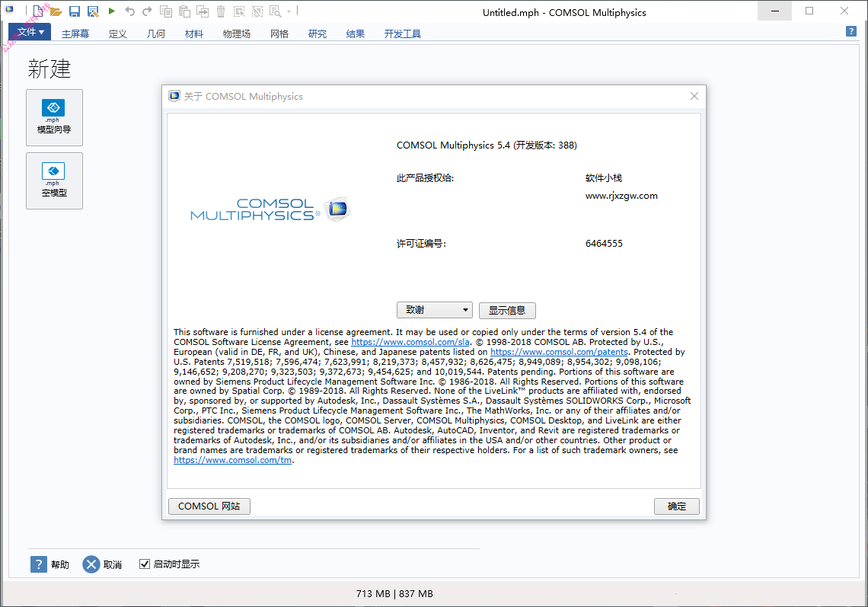Click the license number 6464555

point(604,244)
